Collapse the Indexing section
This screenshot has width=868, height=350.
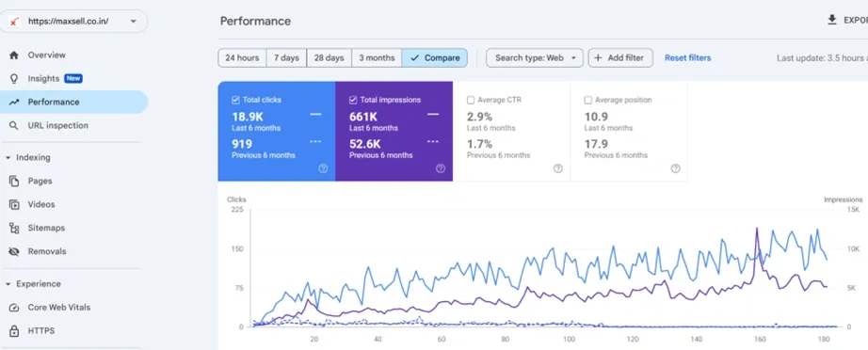point(8,157)
